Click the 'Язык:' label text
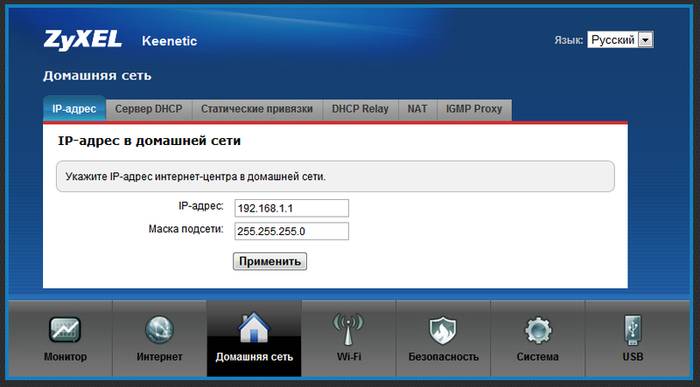 pos(569,40)
